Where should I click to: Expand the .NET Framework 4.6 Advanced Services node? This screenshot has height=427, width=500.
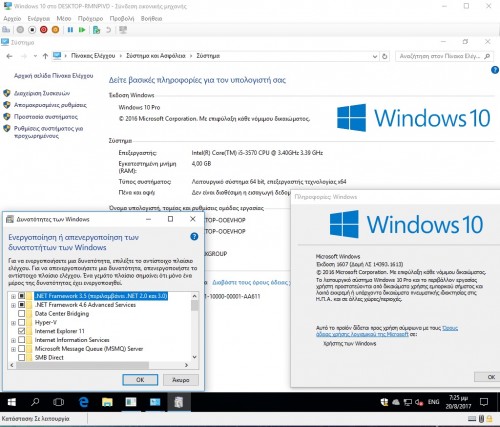[x=13, y=305]
